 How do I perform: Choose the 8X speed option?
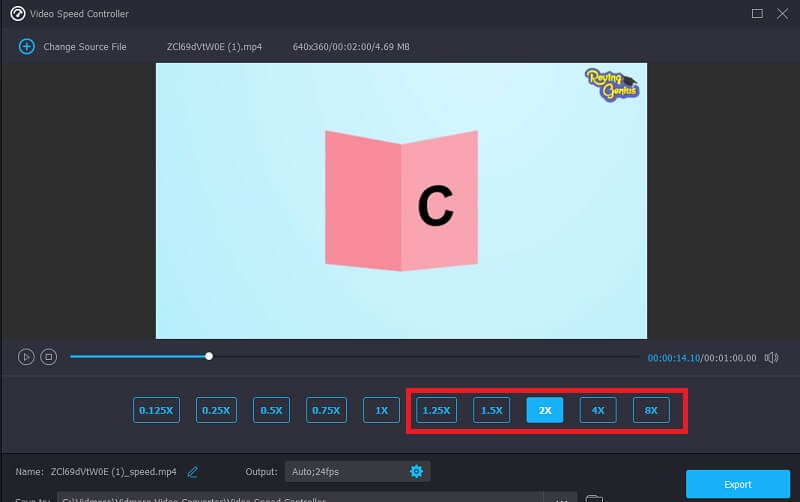click(x=651, y=410)
